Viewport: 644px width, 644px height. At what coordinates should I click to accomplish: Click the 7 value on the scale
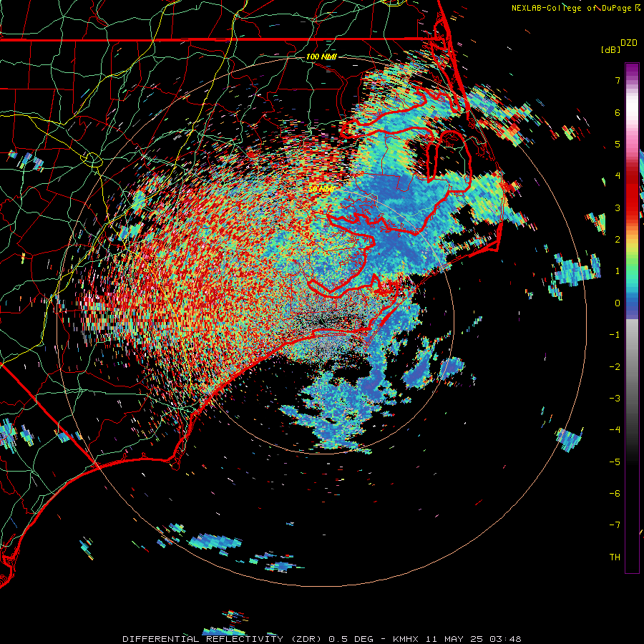point(618,80)
